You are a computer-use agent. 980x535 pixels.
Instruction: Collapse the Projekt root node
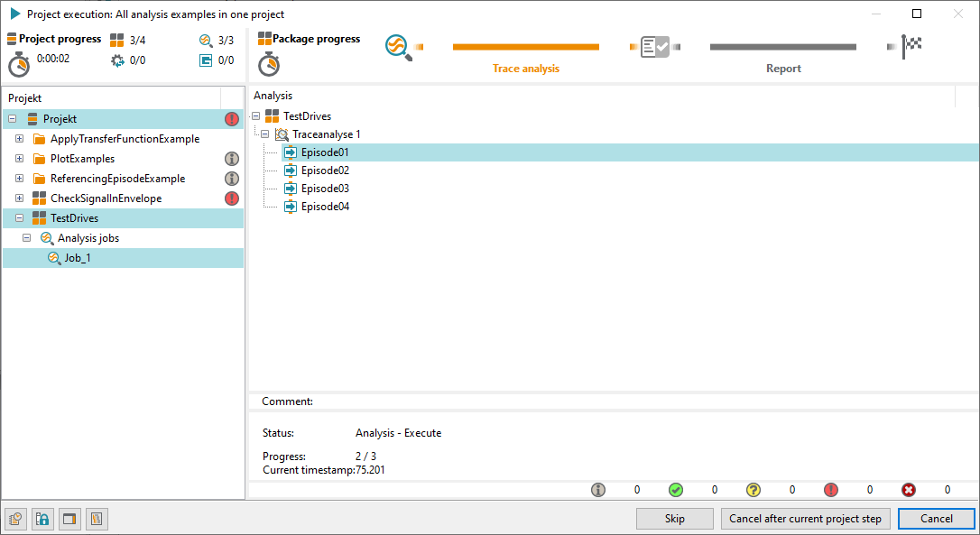[12, 119]
